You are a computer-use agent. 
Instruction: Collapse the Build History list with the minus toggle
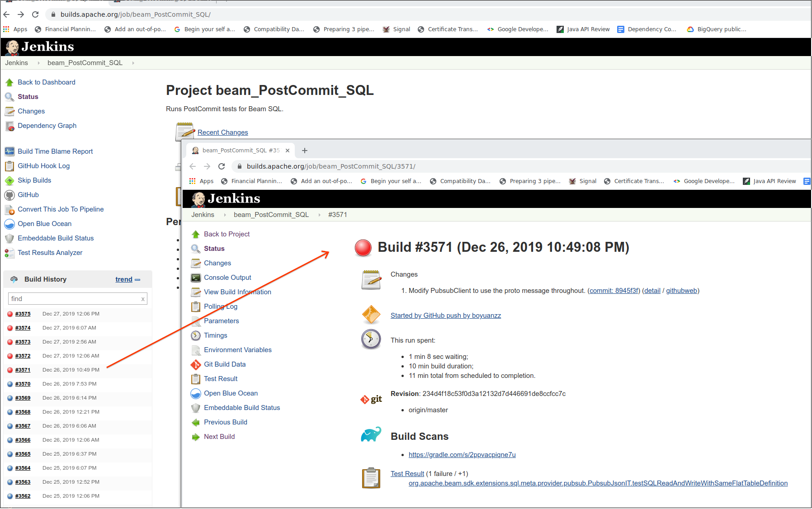point(137,280)
